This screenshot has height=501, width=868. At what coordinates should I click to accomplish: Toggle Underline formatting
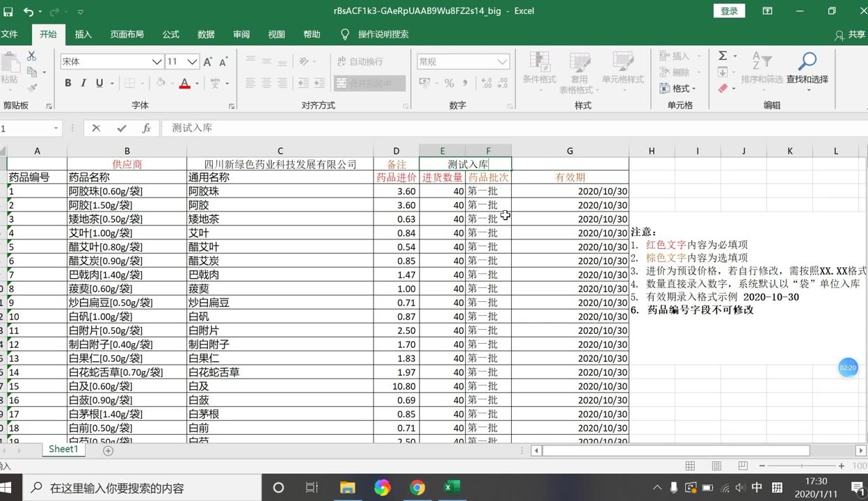(x=99, y=83)
